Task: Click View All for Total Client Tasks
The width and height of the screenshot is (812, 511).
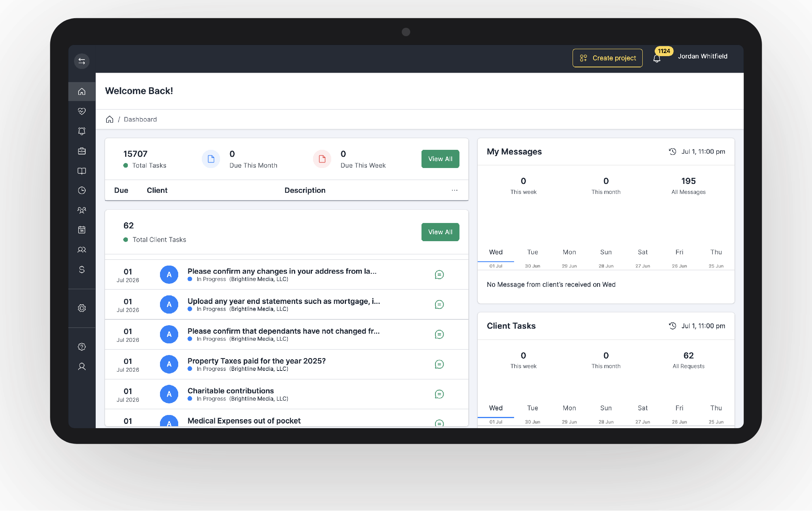Action: coord(440,232)
